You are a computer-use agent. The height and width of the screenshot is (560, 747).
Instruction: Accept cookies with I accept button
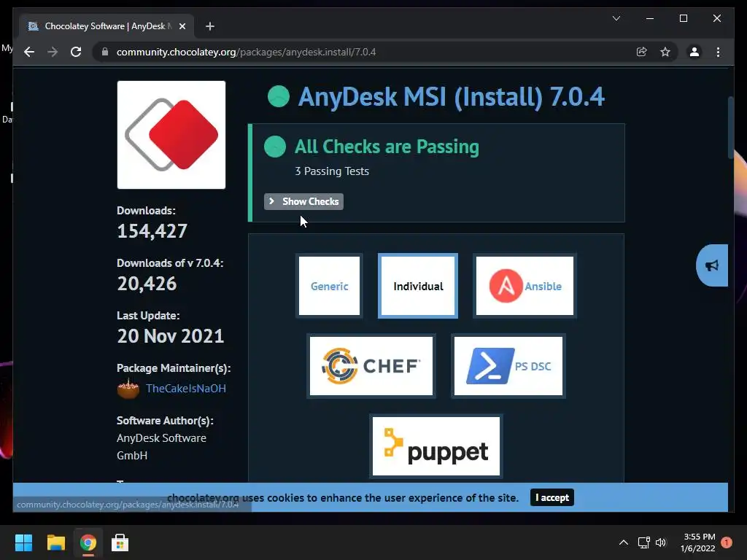[552, 497]
